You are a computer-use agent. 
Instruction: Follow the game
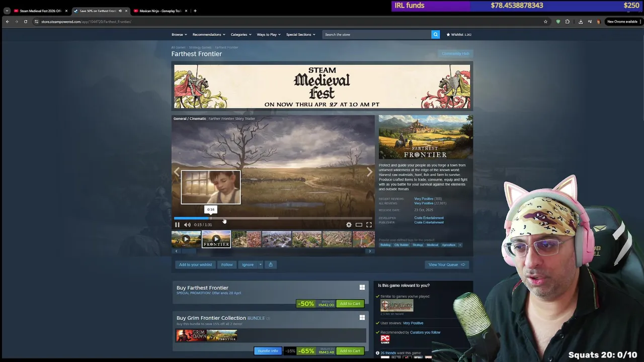click(x=227, y=264)
